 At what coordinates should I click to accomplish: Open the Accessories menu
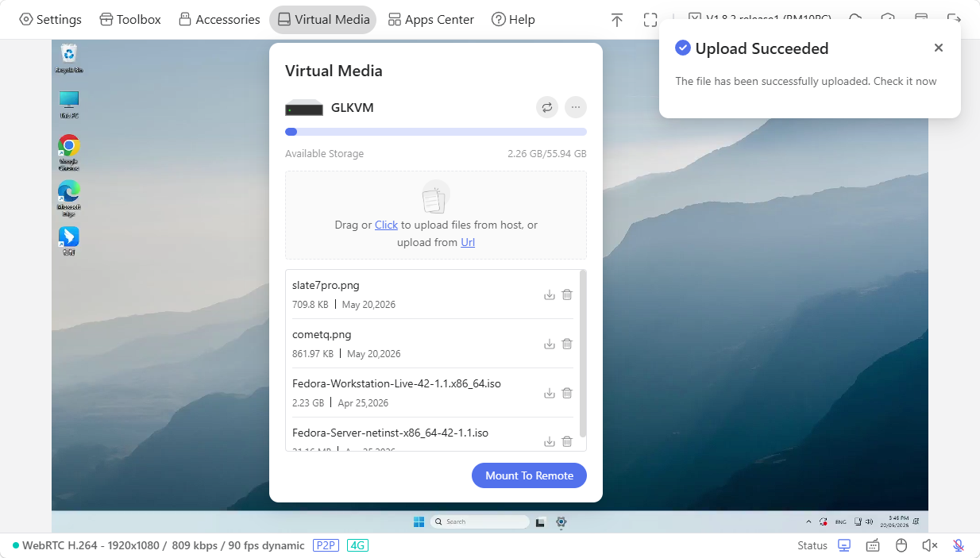219,19
